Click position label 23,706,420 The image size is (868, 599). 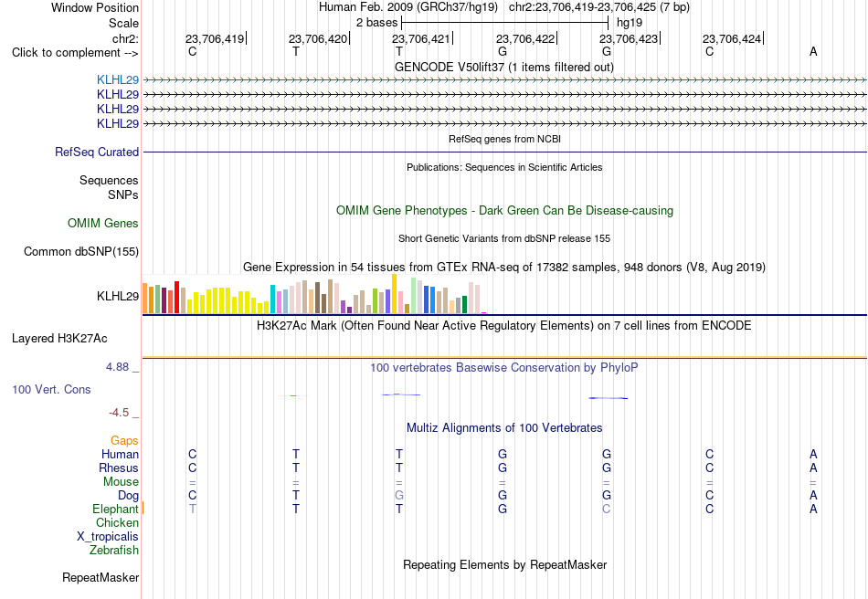coord(318,38)
